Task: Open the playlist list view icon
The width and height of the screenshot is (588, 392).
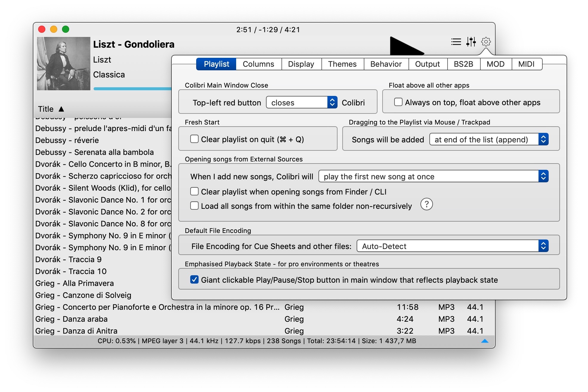Action: (x=456, y=42)
